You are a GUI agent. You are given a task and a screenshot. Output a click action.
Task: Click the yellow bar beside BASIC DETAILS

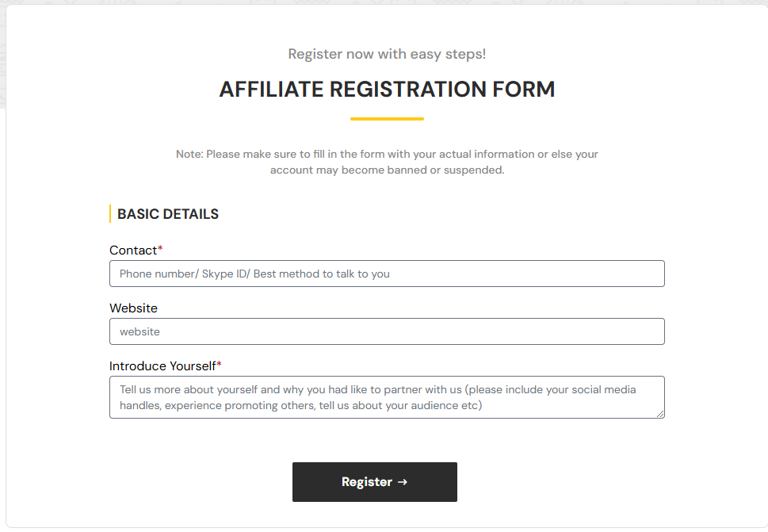pos(110,214)
